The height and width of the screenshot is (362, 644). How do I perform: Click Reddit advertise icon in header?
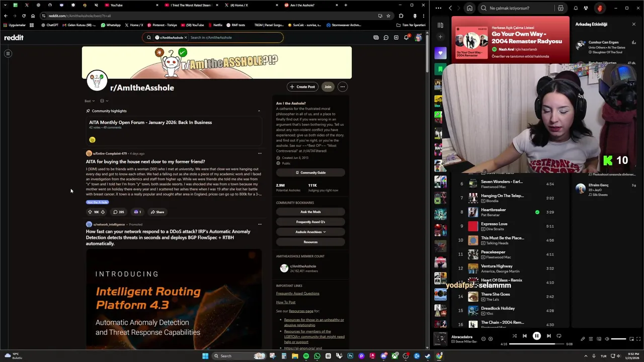(376, 38)
